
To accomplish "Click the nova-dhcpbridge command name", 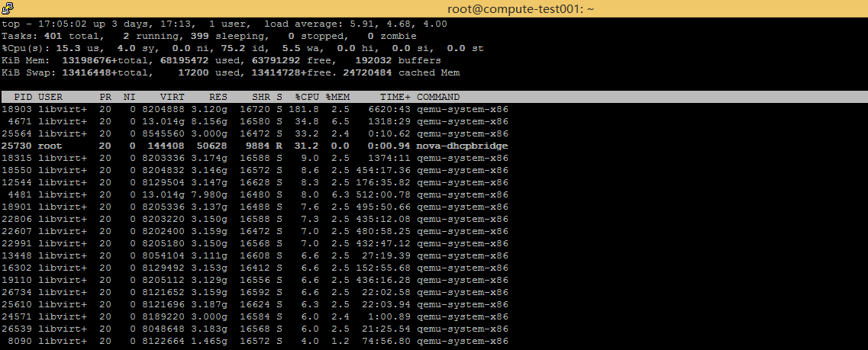I will [x=462, y=146].
